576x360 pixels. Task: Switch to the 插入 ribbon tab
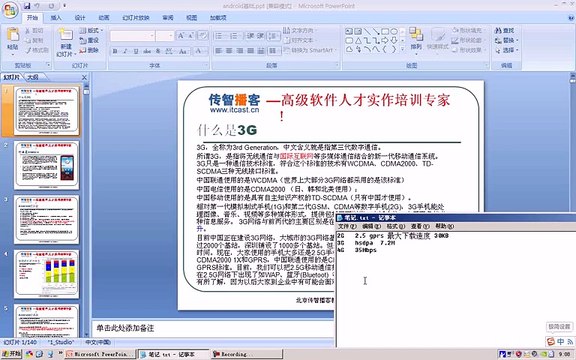tap(56, 18)
